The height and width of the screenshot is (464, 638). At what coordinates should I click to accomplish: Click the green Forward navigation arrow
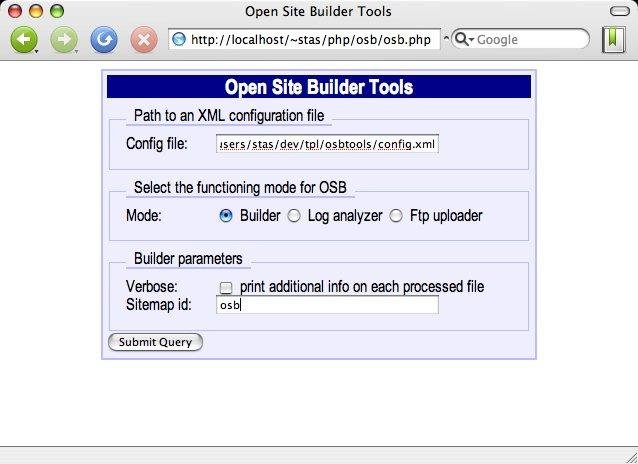(x=63, y=39)
